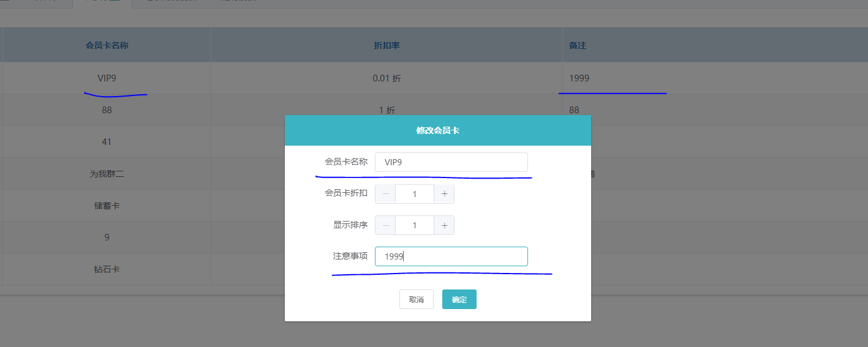The width and height of the screenshot is (868, 347).
Task: Click the 折扣率 column header
Action: tap(387, 45)
